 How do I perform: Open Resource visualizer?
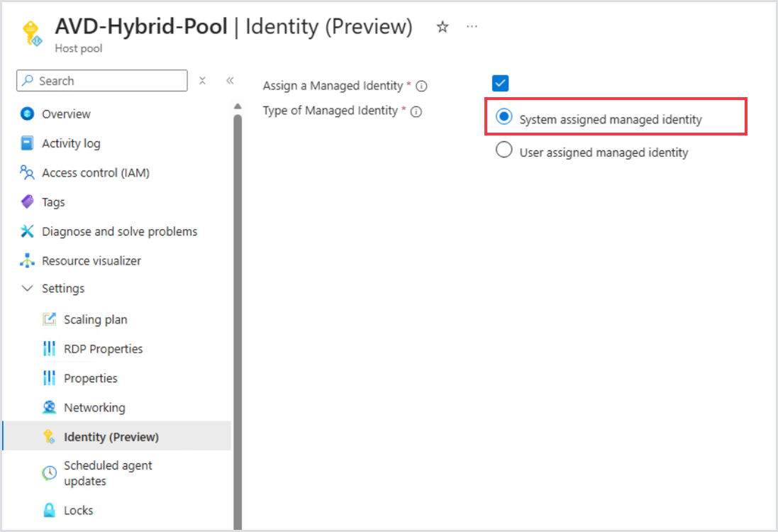click(x=91, y=260)
